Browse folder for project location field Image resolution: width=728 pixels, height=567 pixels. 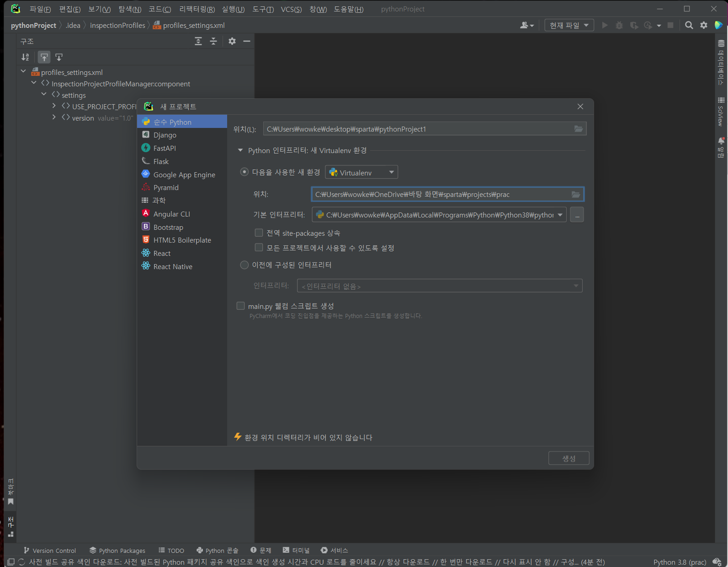579,129
